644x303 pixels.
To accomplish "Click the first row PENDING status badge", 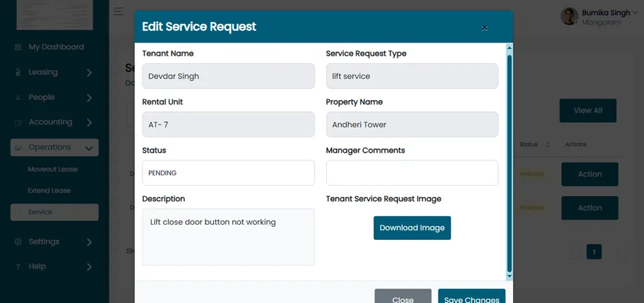I will pos(532,174).
